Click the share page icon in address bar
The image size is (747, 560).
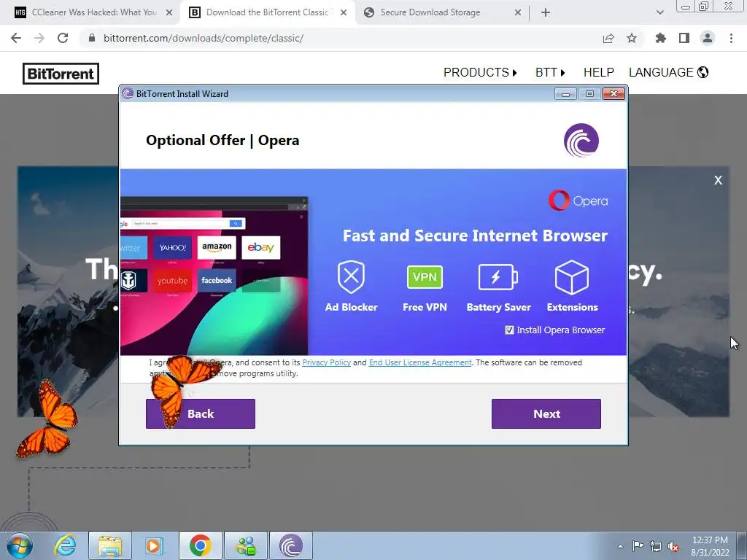(608, 38)
